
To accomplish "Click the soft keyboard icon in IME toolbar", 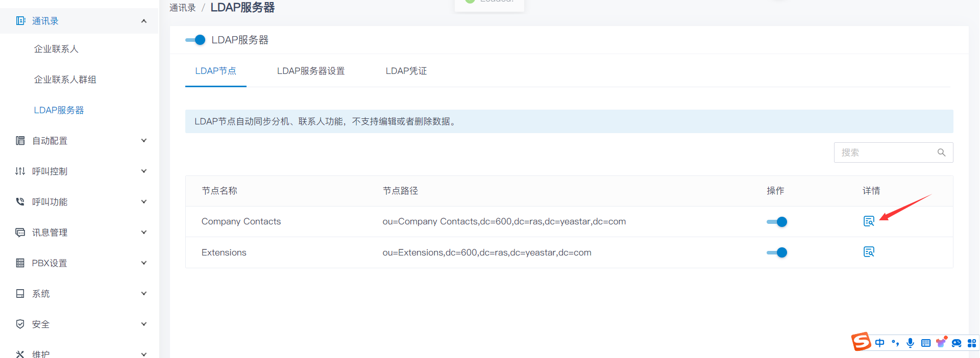I will tap(925, 343).
